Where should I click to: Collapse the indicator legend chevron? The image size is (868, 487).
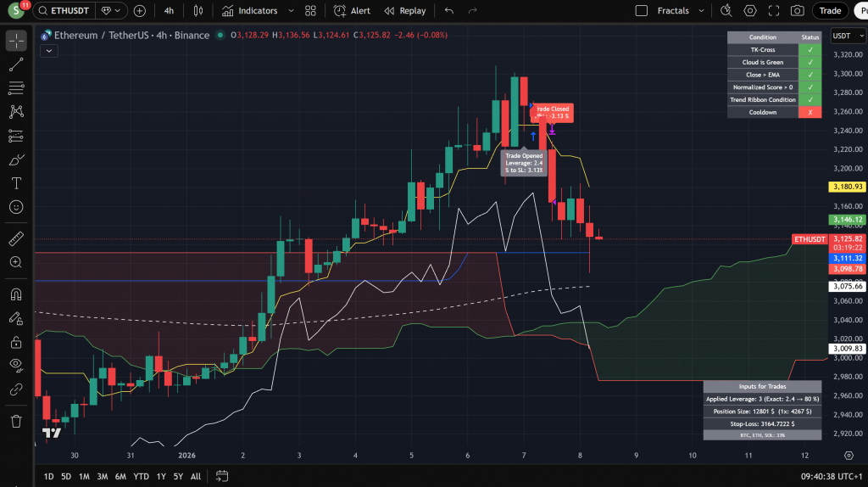(x=47, y=50)
